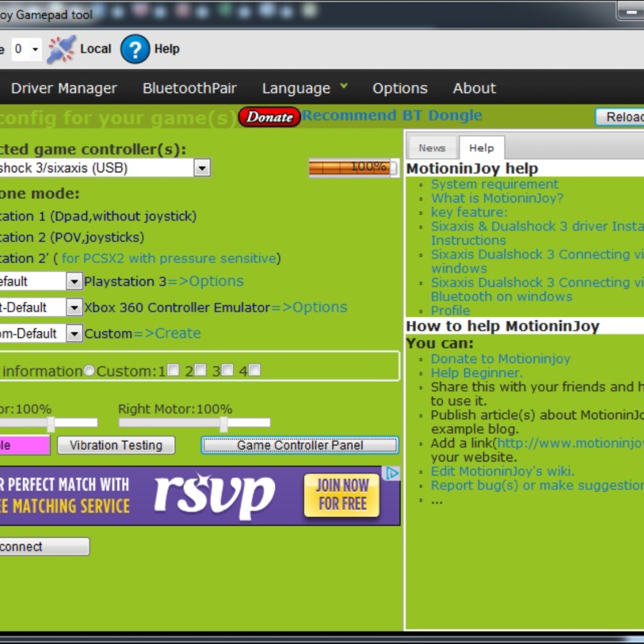This screenshot has width=644, height=644.
Task: Open the BluetoothPair menu
Action: coord(190,88)
